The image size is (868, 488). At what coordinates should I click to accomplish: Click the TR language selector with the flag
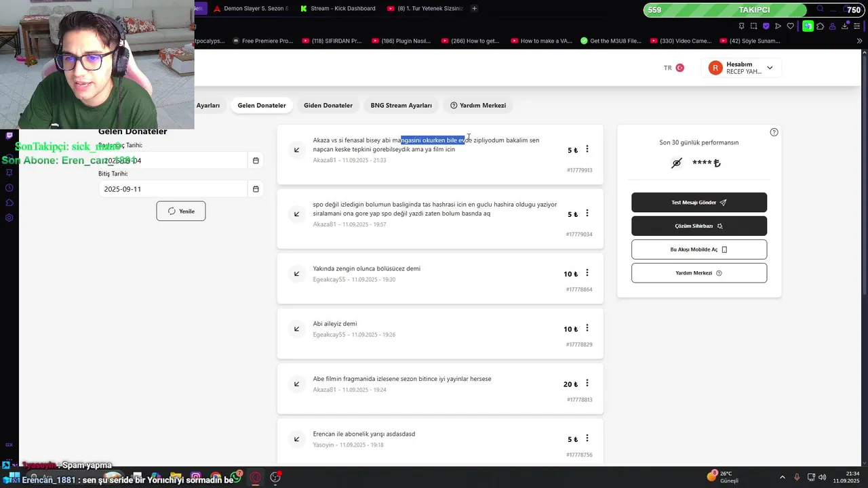674,68
